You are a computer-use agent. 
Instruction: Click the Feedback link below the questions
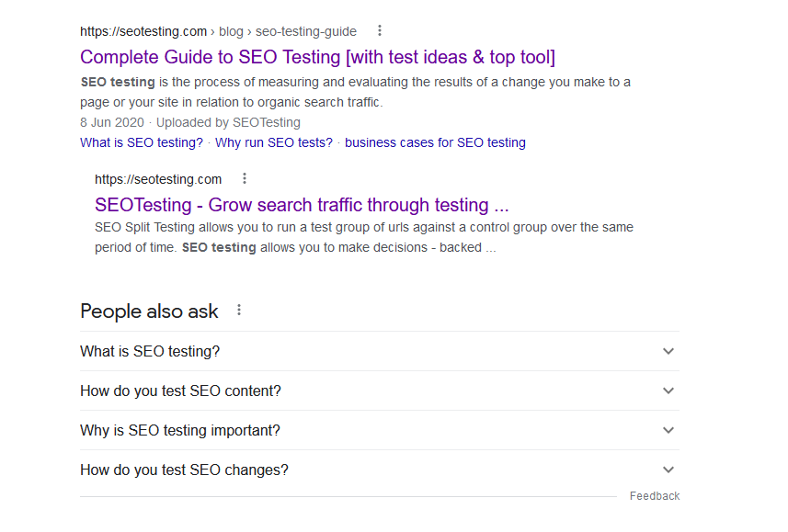654,496
